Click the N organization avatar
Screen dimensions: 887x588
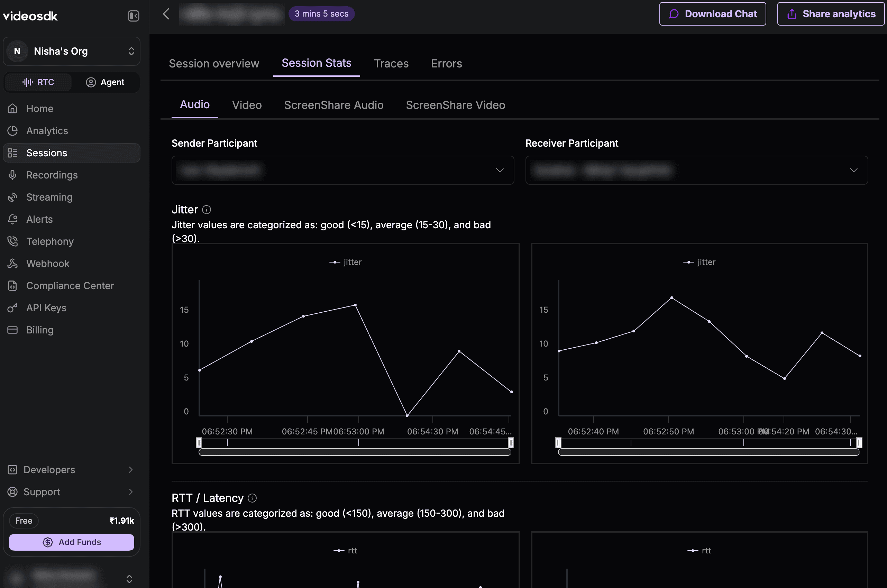coord(17,51)
